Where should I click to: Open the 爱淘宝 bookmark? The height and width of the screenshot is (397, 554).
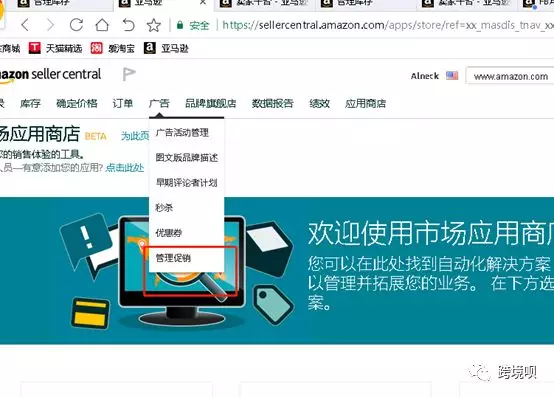[113, 48]
